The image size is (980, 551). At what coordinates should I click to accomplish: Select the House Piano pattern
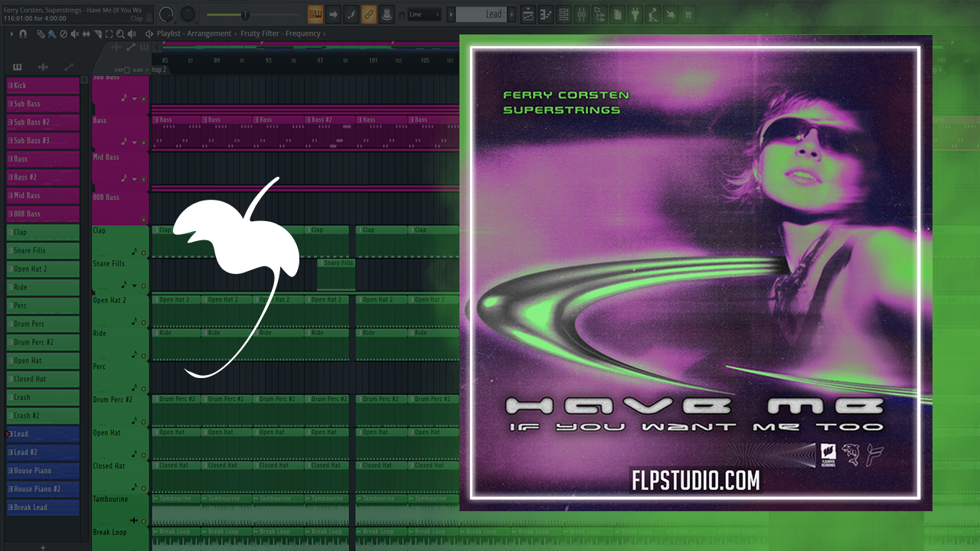point(43,471)
